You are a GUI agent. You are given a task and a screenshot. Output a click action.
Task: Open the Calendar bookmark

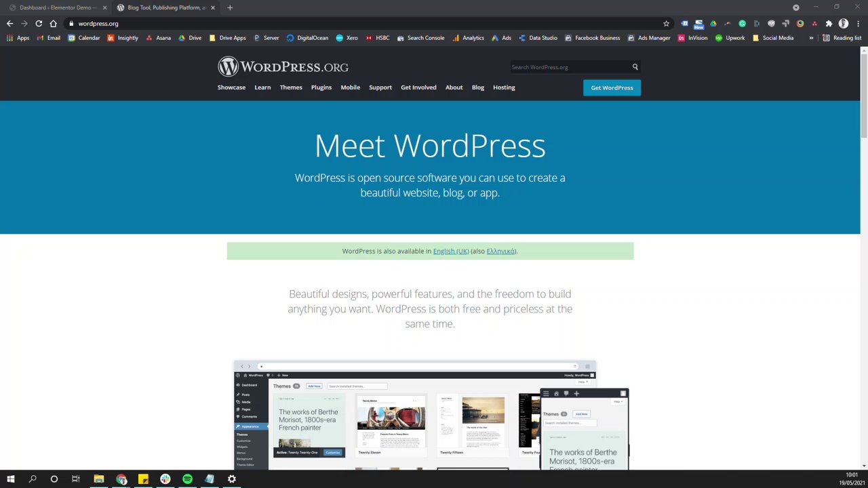[83, 38]
